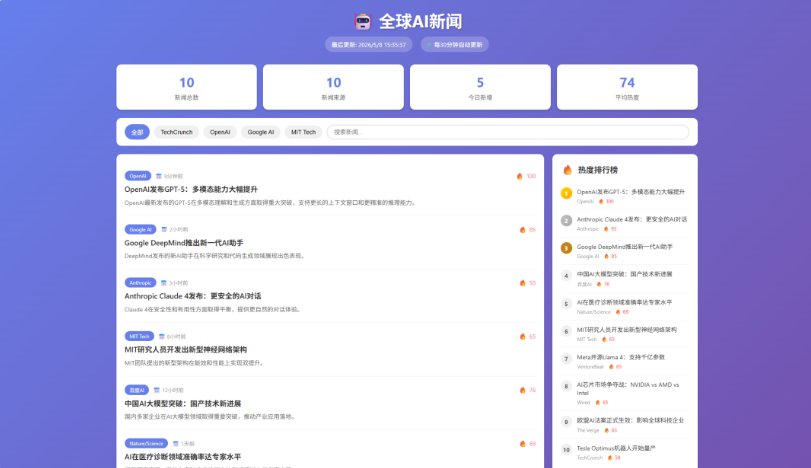Click the small flame under AI芯片市场争夺战 ranking entry
Viewport: 811px width, 468px height.
coord(598,402)
